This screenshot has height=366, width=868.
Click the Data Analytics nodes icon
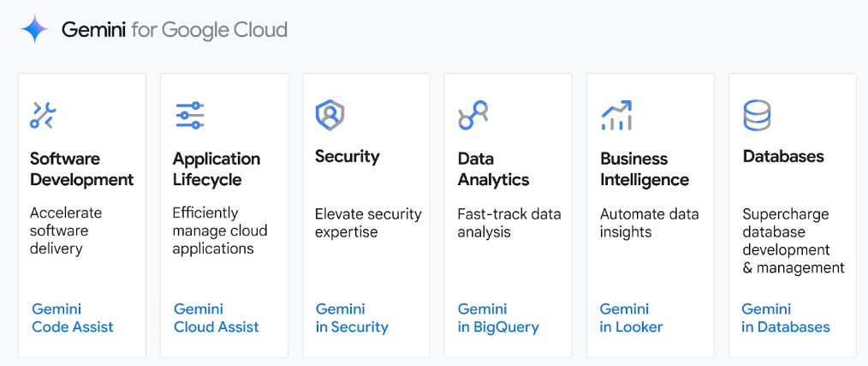[x=473, y=115]
